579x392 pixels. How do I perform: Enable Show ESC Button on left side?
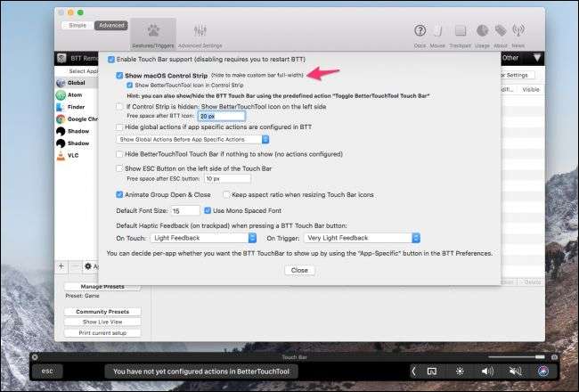click(120, 167)
